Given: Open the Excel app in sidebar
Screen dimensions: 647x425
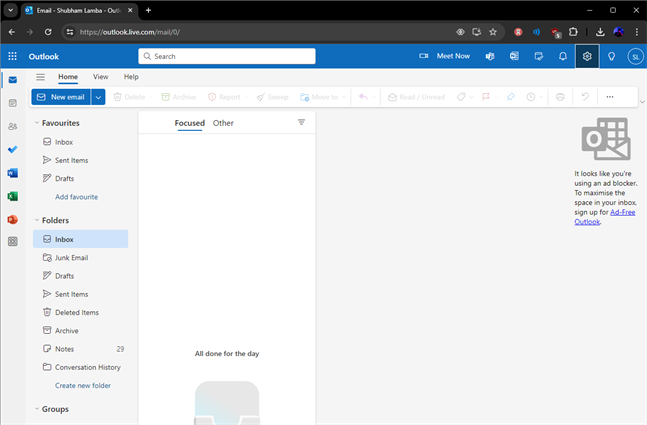Looking at the screenshot, I should (12, 196).
